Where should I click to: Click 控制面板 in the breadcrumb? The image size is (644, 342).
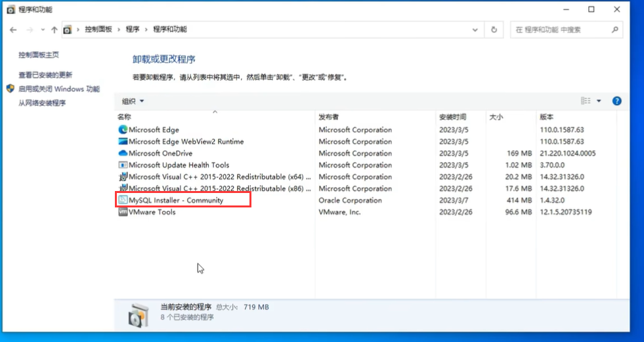[98, 30]
